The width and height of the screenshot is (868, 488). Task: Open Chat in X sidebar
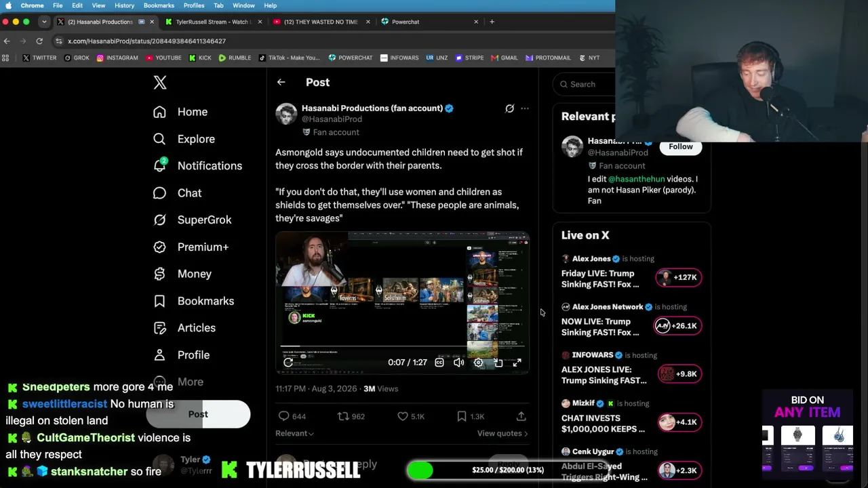(x=178, y=192)
